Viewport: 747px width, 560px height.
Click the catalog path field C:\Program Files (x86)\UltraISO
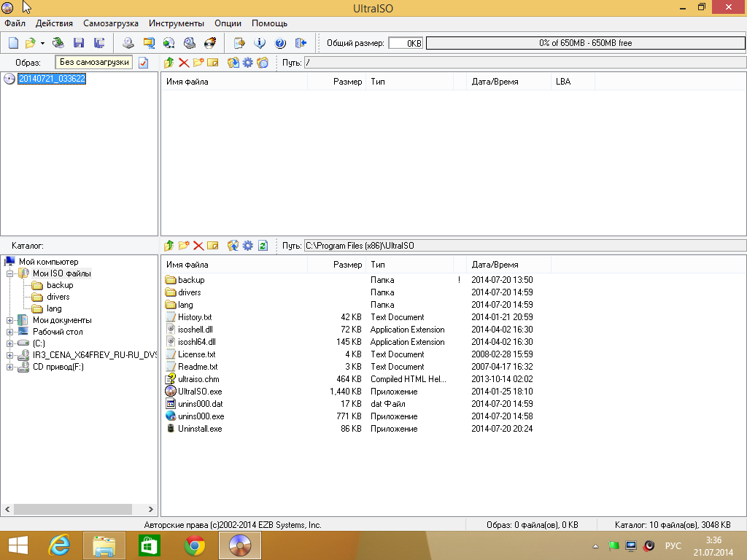(x=525, y=246)
